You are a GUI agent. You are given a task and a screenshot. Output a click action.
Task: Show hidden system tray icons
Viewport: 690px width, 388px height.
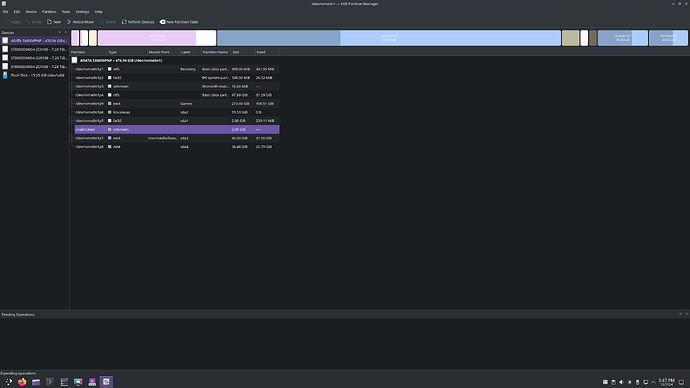coord(653,382)
